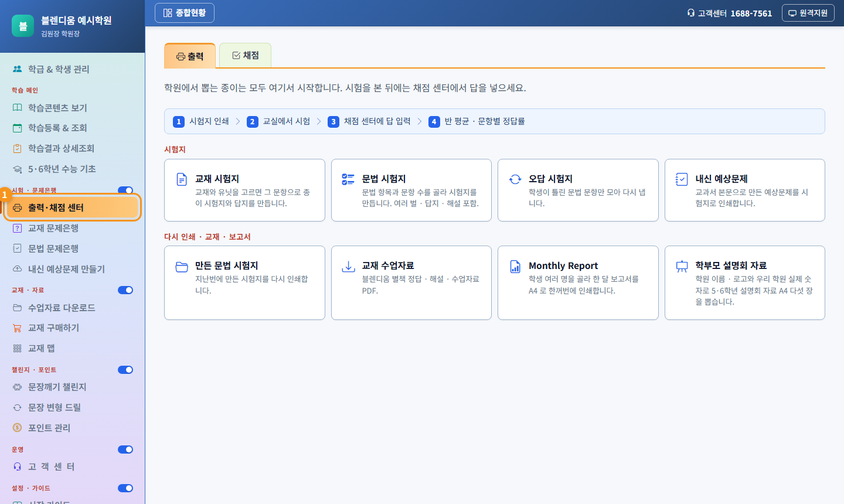Screen dimensions: 844x504
Task: Click step 4 반 평균·문항별 정답률
Action: [x=477, y=121]
